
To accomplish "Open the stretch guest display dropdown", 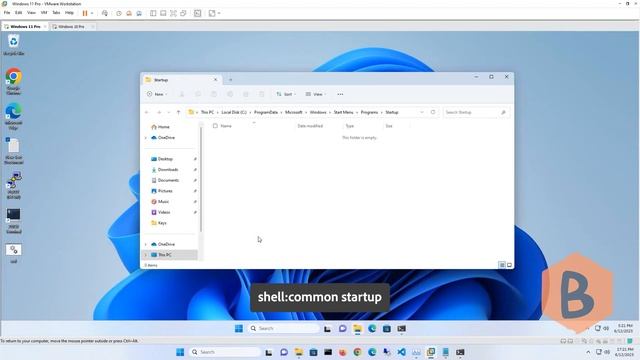I will tap(219, 13).
